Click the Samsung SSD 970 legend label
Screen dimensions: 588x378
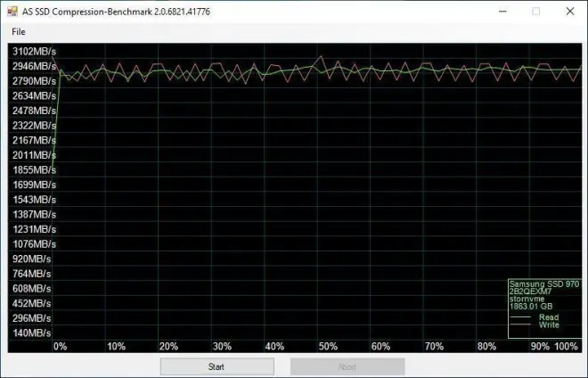tap(544, 284)
